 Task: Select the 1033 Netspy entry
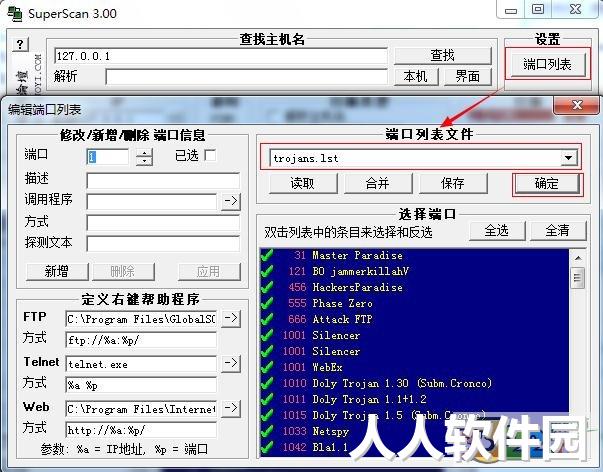(414, 431)
